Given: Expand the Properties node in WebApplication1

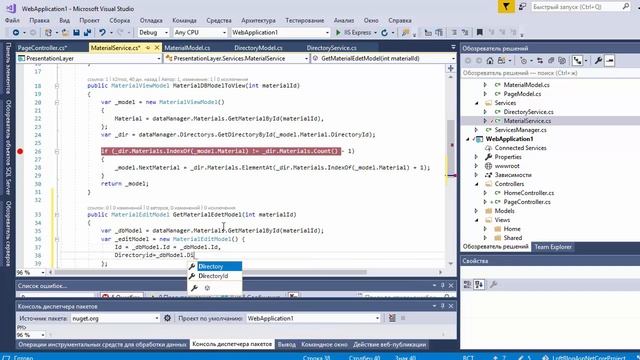Looking at the screenshot, I should [476, 157].
